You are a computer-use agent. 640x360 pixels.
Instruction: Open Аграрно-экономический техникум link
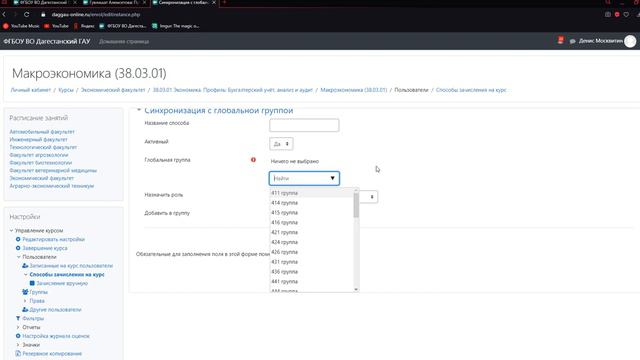tap(52, 186)
